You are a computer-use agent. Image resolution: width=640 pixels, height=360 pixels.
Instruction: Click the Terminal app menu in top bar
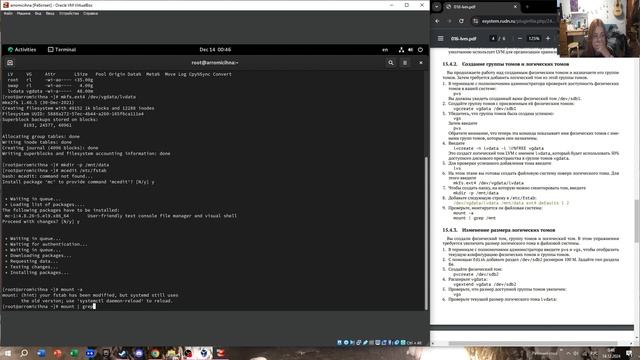(x=62, y=50)
